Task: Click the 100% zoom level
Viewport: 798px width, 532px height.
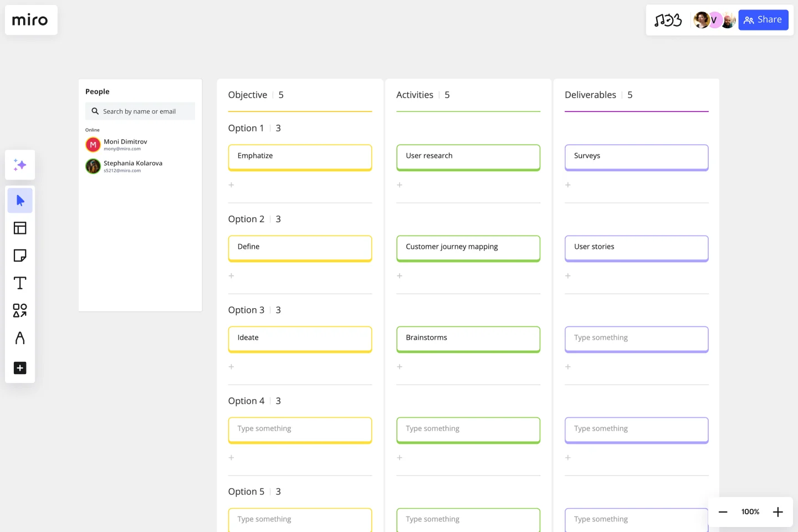Action: point(750,512)
